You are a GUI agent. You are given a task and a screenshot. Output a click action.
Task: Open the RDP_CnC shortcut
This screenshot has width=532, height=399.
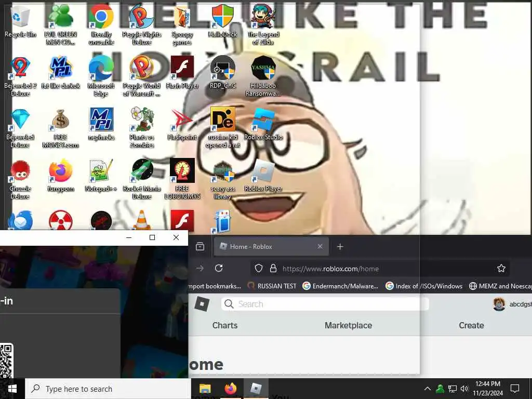click(x=222, y=73)
